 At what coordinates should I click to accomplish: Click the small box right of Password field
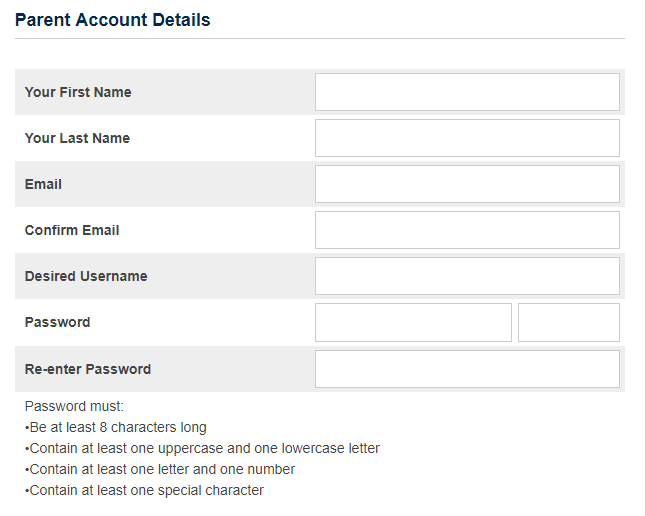pos(569,322)
